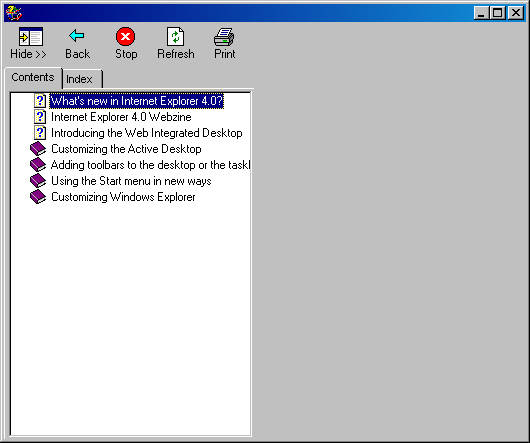The height and width of the screenshot is (443, 530).
Task: Open 'Introducing the Web Integrated Desktop' topic
Action: point(146,133)
